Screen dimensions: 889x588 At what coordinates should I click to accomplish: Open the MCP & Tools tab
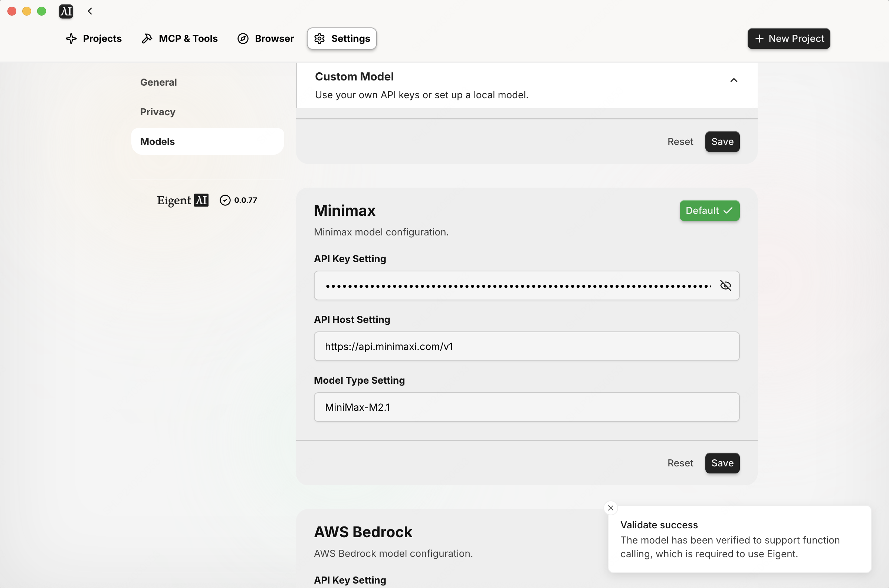click(180, 39)
